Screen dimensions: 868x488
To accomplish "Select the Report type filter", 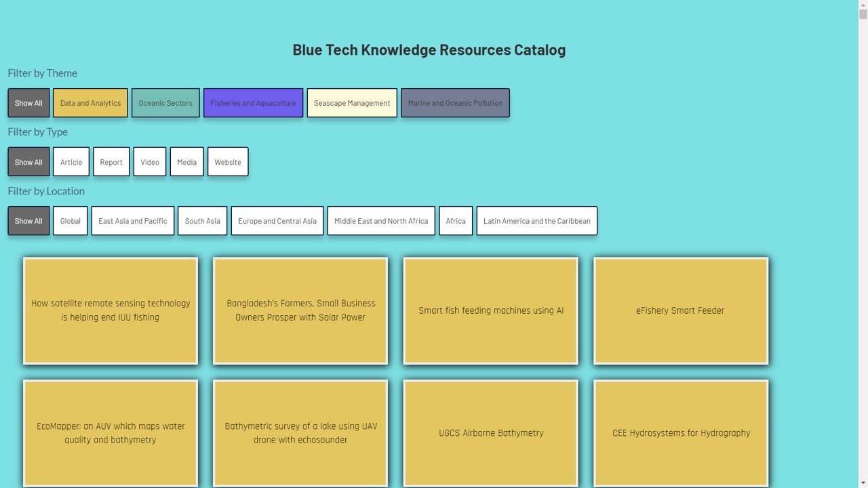I will point(111,162).
